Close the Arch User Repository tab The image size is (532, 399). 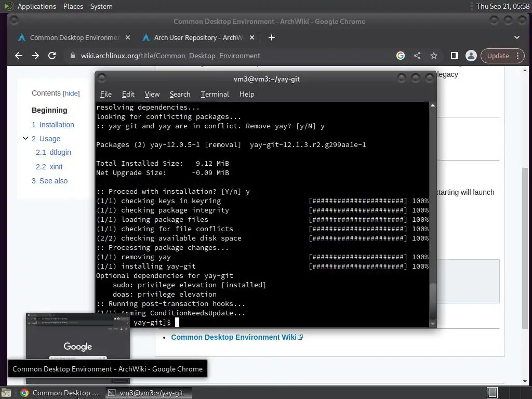[252, 37]
